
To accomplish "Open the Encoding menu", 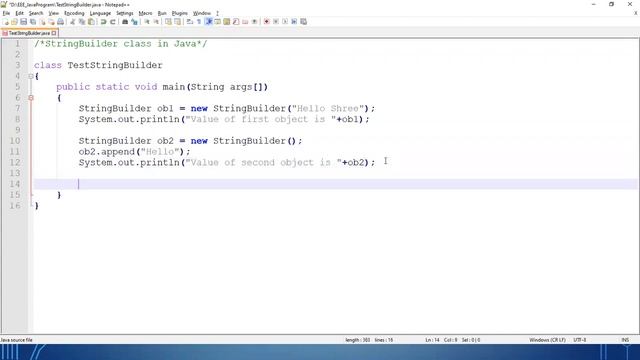I will tap(74, 13).
